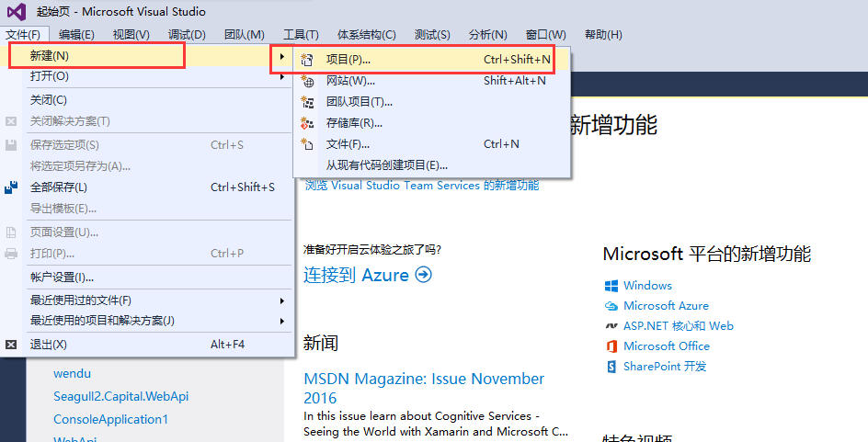Click the ASP.NET icon
Screen dimensions: 868x442
(x=611, y=326)
